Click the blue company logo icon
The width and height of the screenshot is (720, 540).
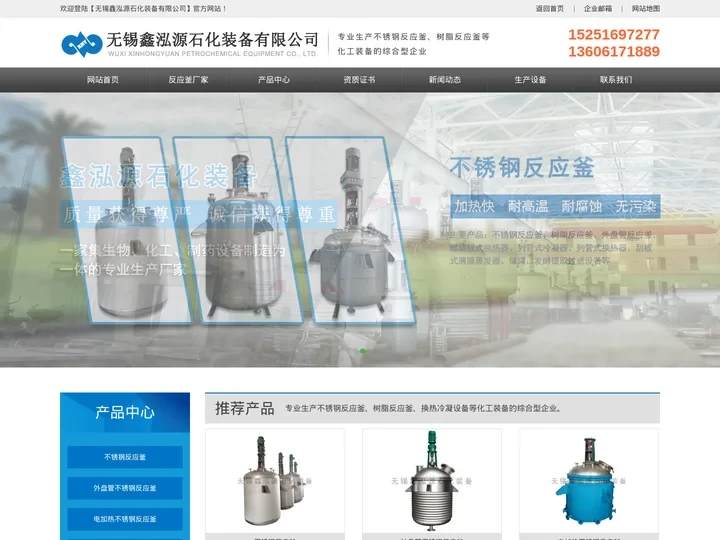[x=82, y=45]
